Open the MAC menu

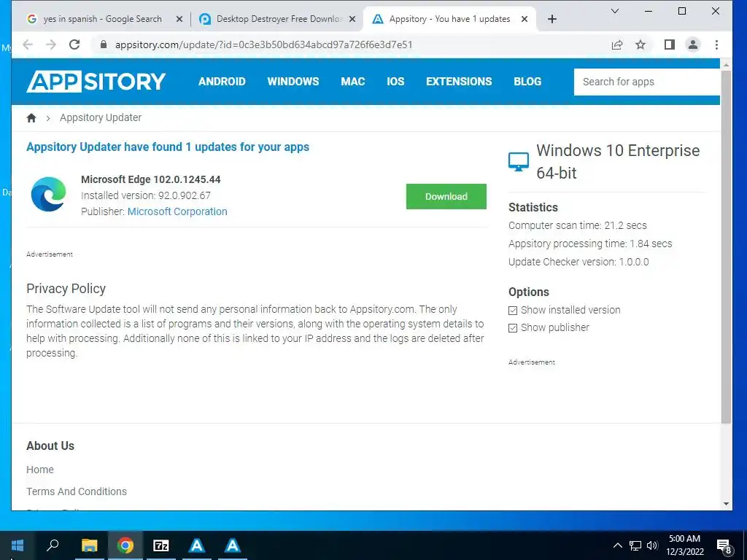[353, 82]
